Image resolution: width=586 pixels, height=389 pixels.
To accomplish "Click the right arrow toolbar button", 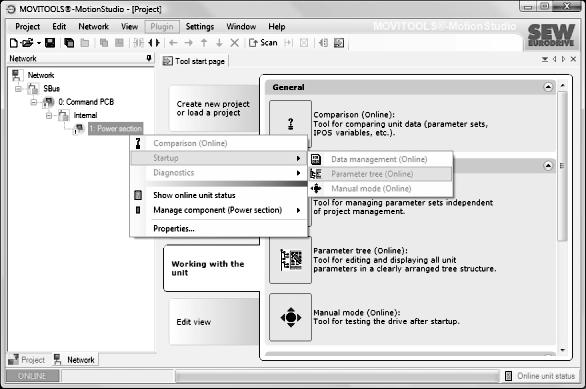I will pos(188,43).
